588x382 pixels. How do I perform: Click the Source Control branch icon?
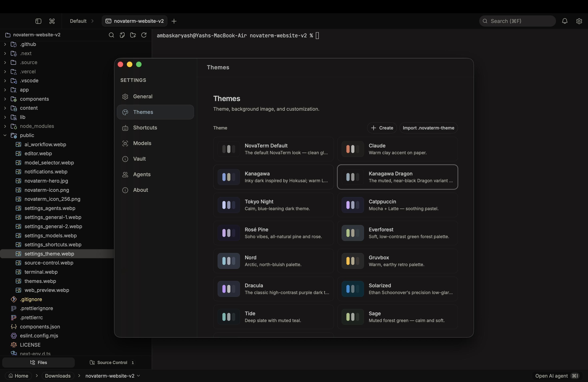click(92, 362)
